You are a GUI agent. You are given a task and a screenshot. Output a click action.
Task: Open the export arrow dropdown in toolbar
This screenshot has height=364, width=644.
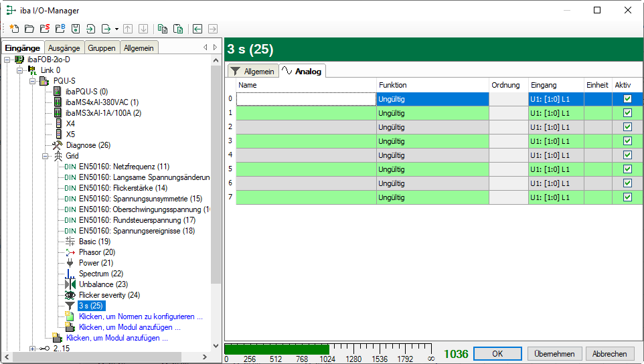point(116,29)
